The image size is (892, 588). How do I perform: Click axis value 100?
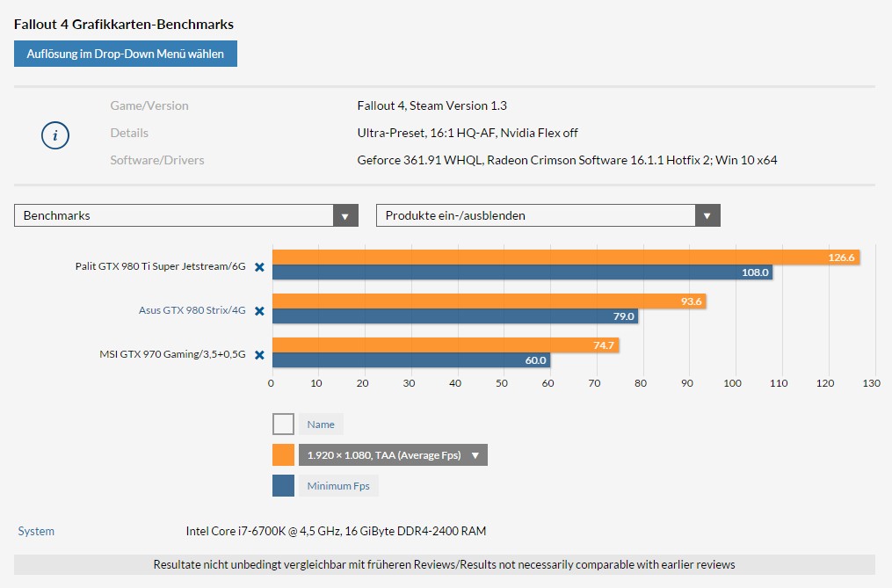[733, 383]
